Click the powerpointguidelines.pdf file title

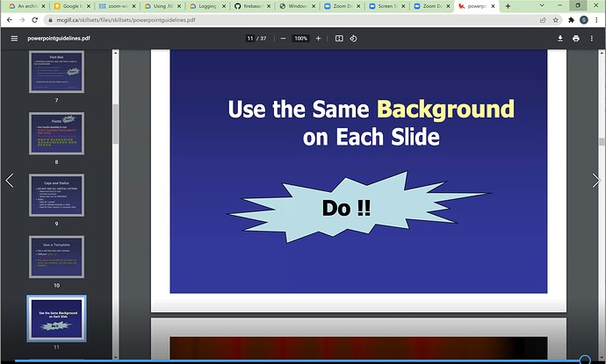tap(59, 39)
